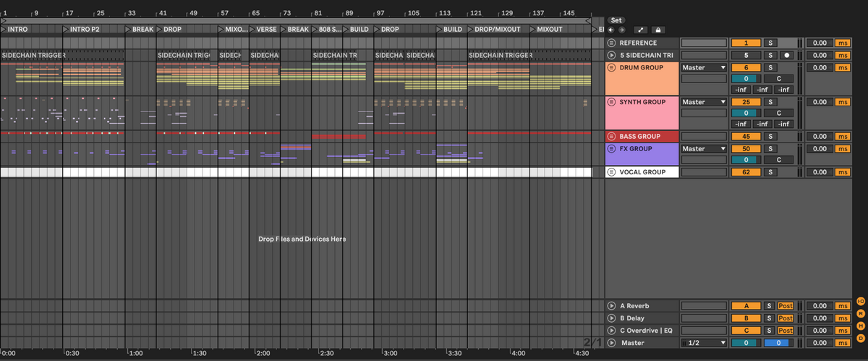Toggle track Delay section with D button
Image resolution: width=868 pixels, height=361 pixels.
(861, 338)
